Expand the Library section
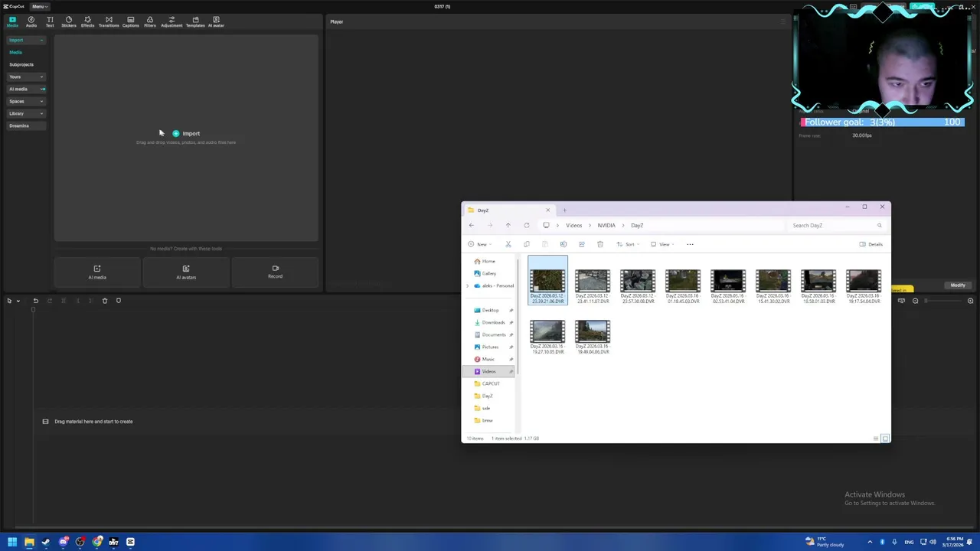 tap(25, 113)
